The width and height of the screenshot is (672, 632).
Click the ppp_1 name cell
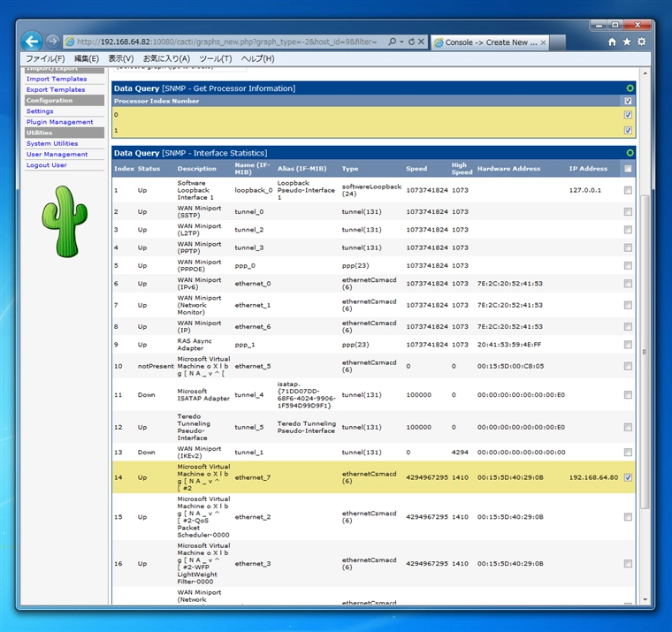click(245, 345)
